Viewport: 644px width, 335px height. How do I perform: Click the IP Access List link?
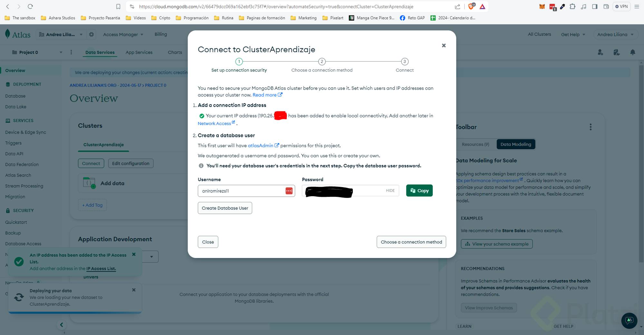[x=101, y=269]
